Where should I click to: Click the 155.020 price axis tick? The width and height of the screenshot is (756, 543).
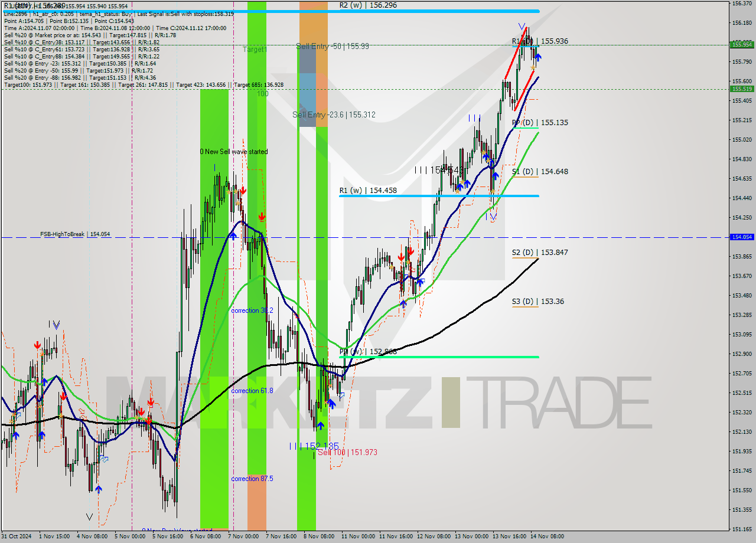click(x=742, y=140)
